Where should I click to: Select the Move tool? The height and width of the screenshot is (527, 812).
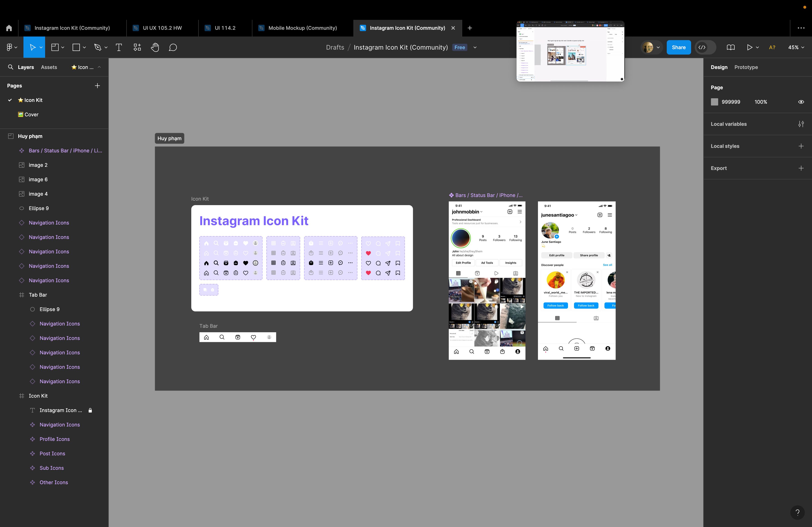[x=32, y=47]
